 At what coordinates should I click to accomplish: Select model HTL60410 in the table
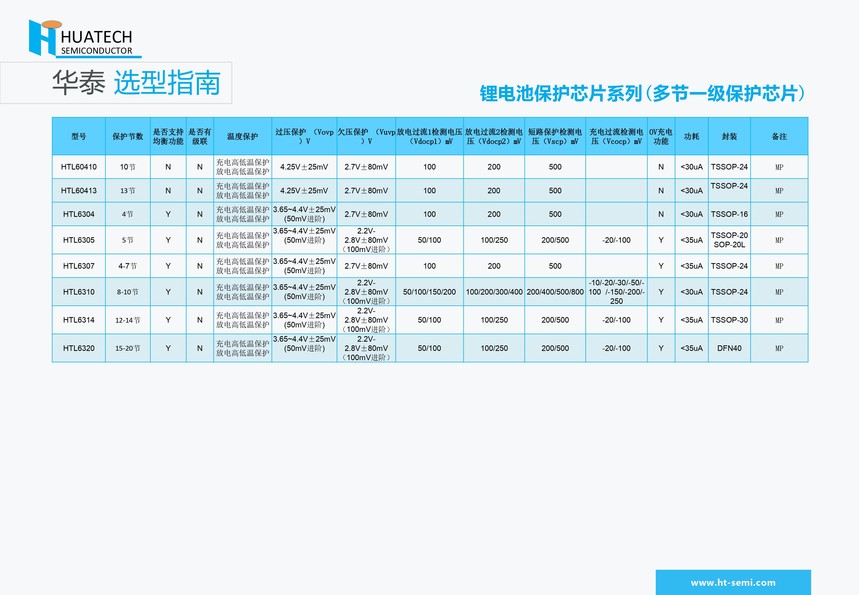click(79, 167)
